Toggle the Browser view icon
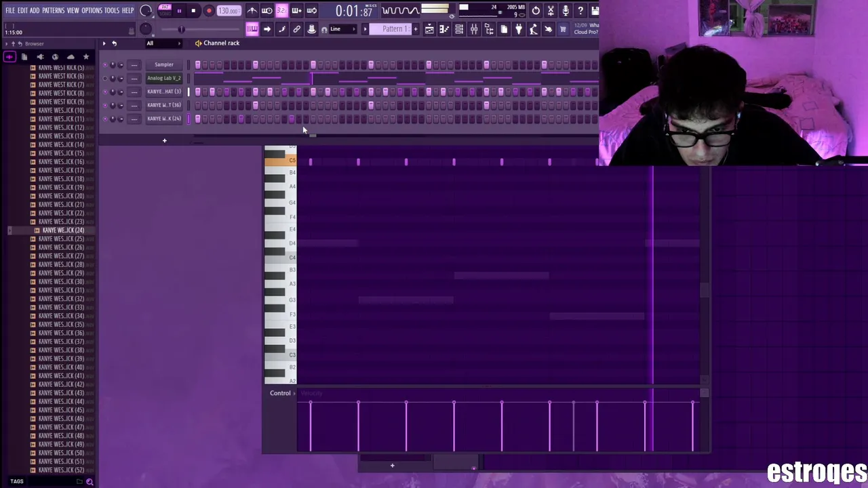Viewport: 868px width, 488px height. point(489,29)
